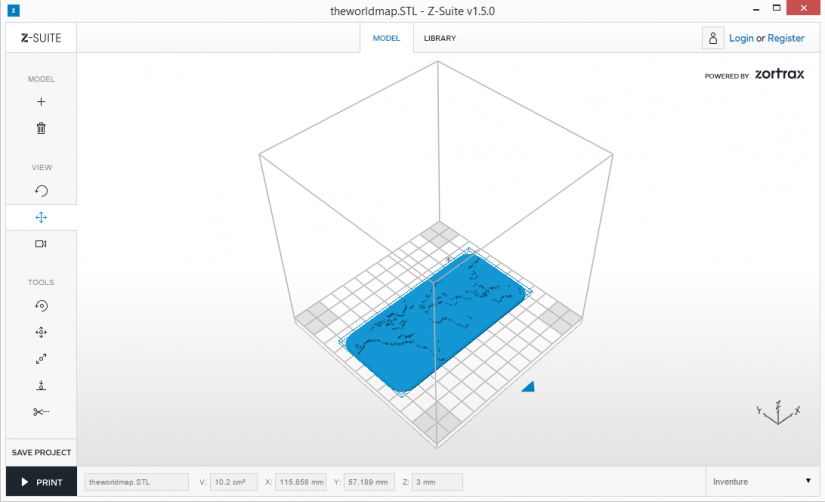The image size is (825, 502).
Task: Select the scale model tool
Action: [41, 359]
